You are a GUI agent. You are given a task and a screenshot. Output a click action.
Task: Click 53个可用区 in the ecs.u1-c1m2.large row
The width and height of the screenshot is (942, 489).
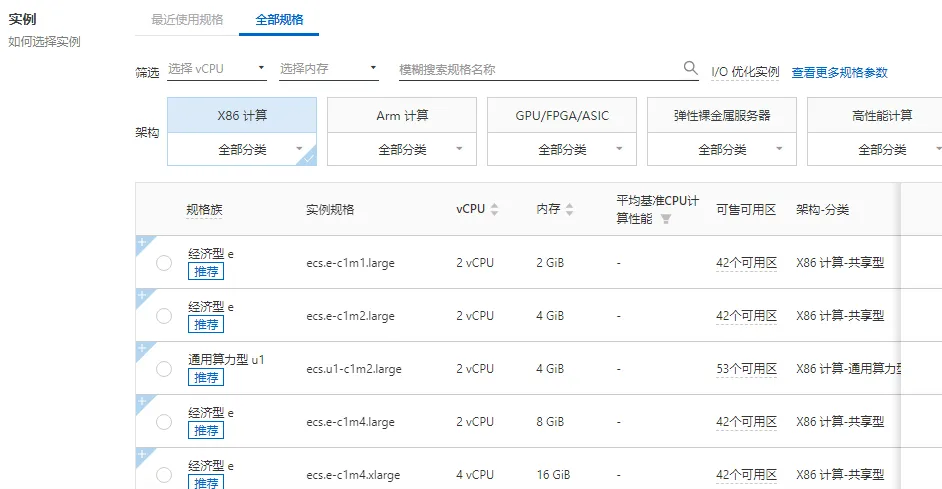pyautogui.click(x=746, y=369)
